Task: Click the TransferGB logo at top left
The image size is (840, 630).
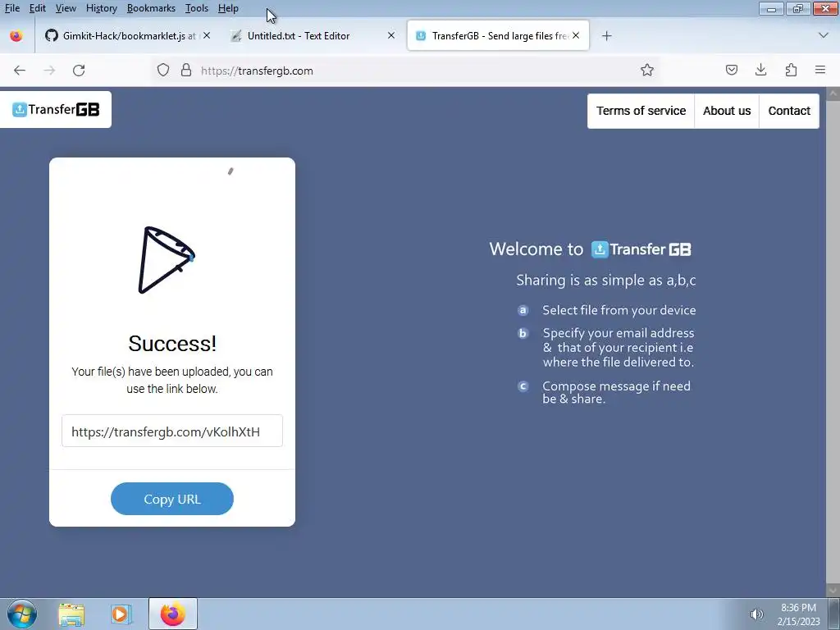Action: [56, 110]
